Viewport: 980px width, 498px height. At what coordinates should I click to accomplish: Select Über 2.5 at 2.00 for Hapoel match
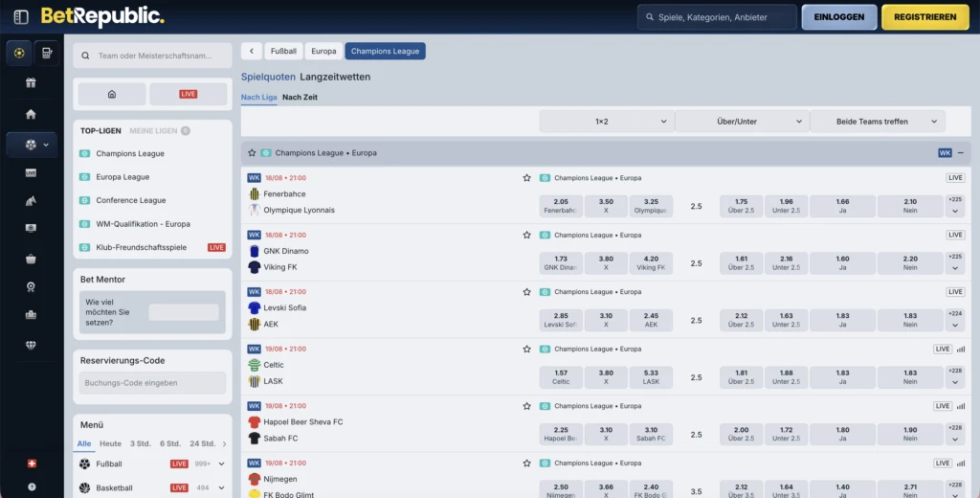[742, 434]
